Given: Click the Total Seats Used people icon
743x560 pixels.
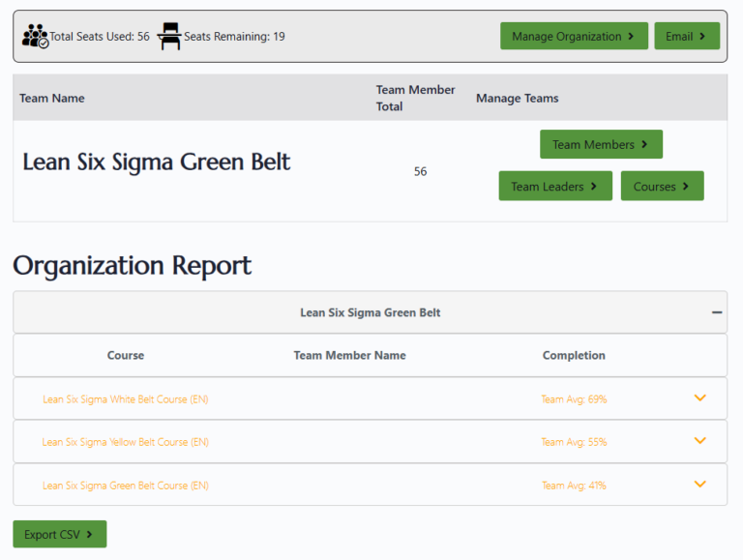Looking at the screenshot, I should (35, 37).
